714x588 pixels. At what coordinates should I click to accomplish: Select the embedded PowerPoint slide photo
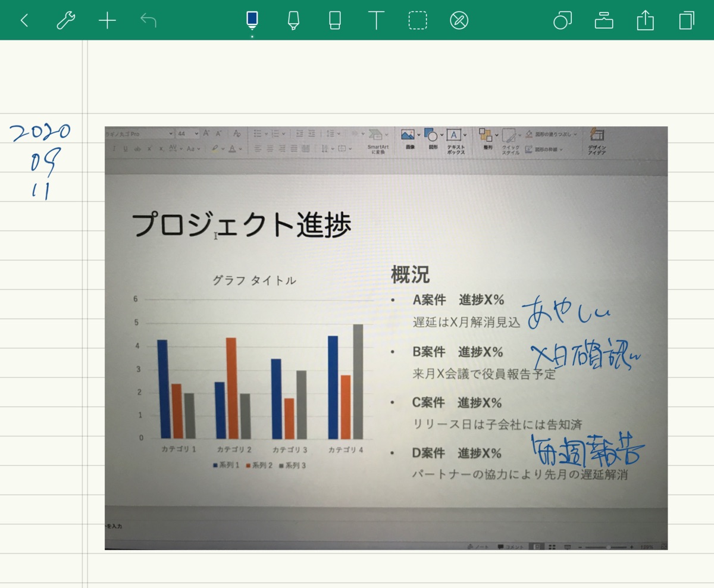coord(386,336)
